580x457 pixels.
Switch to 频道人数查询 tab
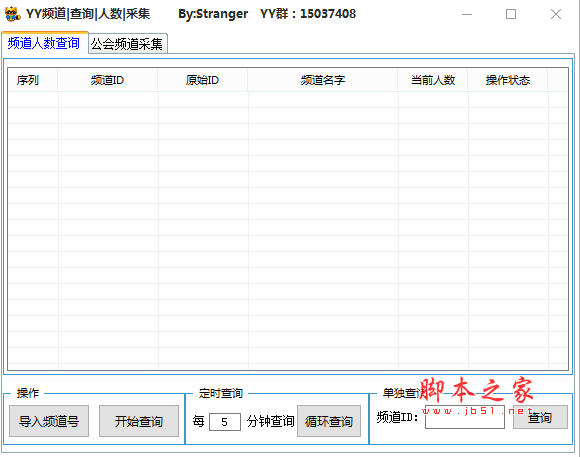[44, 43]
